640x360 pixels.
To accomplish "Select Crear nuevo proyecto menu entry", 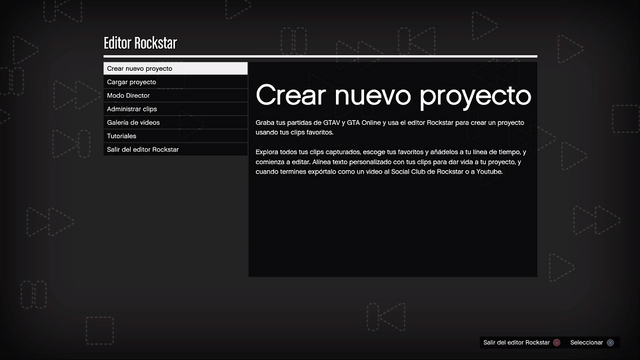I will point(176,69).
